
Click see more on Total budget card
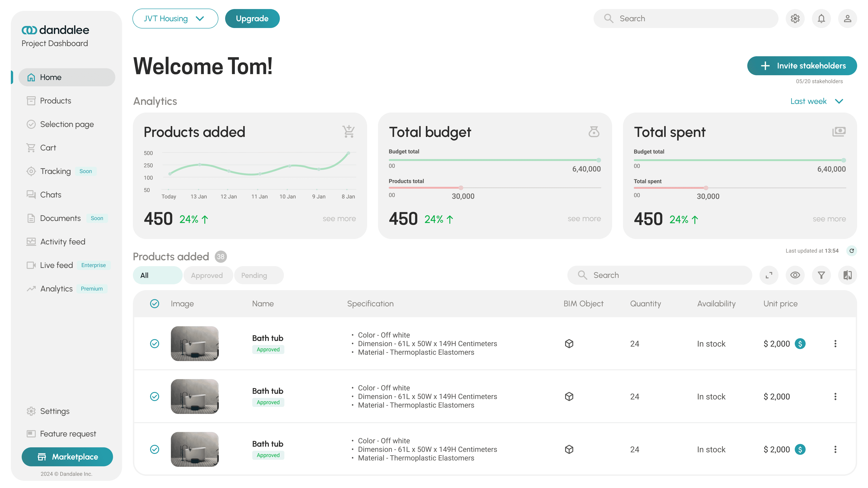[584, 218]
